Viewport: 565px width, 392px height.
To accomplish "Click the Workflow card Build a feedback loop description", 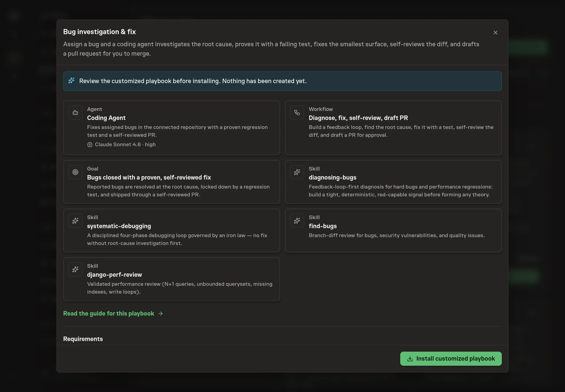I will pos(401,131).
